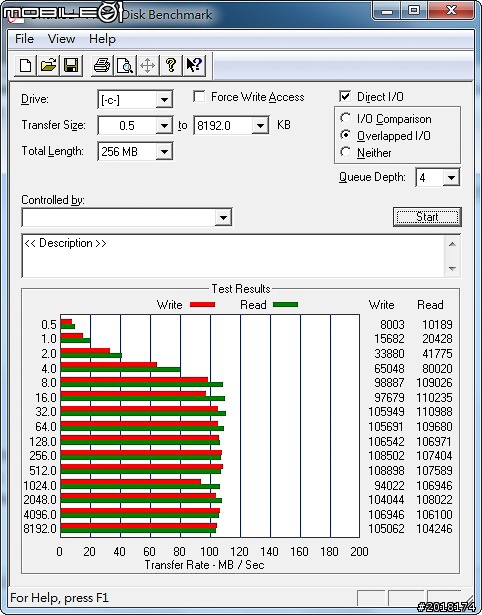The width and height of the screenshot is (482, 615).
Task: Open a saved benchmark file with folder icon
Action: 48,65
